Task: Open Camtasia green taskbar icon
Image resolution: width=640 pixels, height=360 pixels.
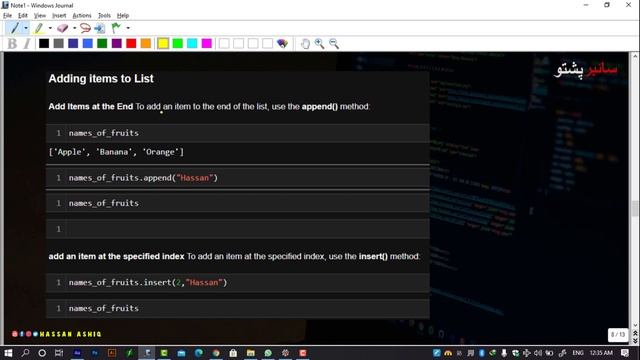Action: 164,353
